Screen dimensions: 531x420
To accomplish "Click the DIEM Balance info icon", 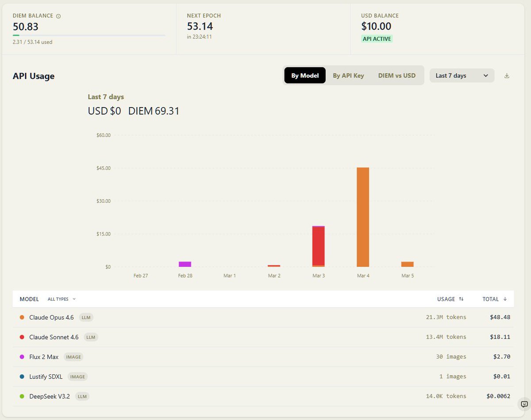I will tap(58, 16).
